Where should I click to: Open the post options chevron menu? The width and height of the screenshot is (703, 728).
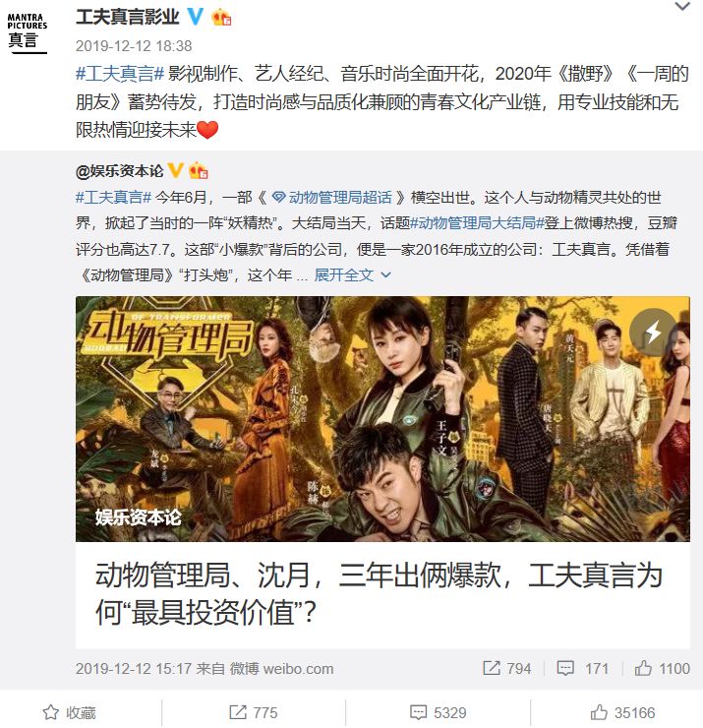point(682,7)
